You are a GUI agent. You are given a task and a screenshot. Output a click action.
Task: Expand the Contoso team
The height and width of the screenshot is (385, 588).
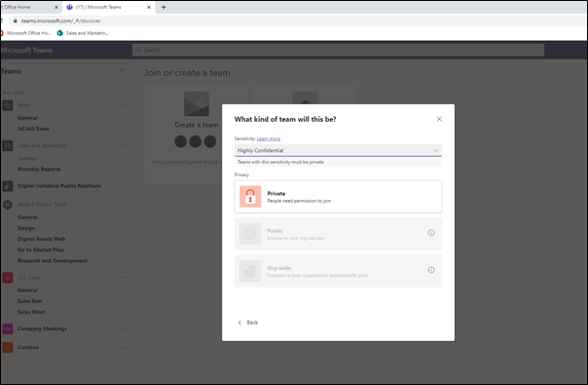pyautogui.click(x=28, y=347)
